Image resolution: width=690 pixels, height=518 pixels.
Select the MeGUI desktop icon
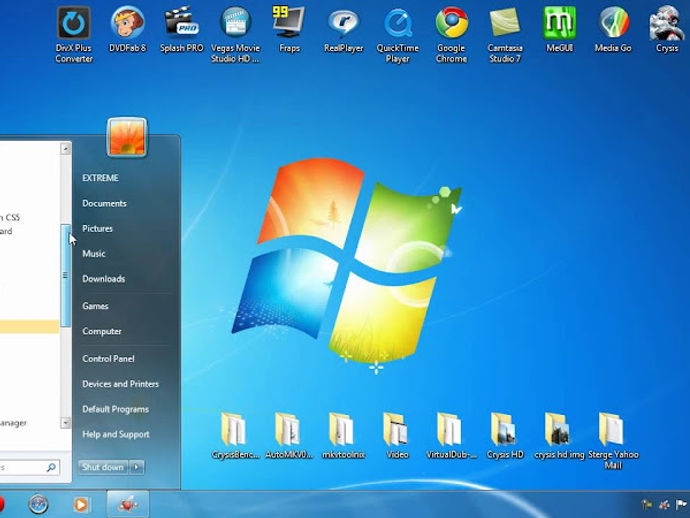pyautogui.click(x=559, y=30)
